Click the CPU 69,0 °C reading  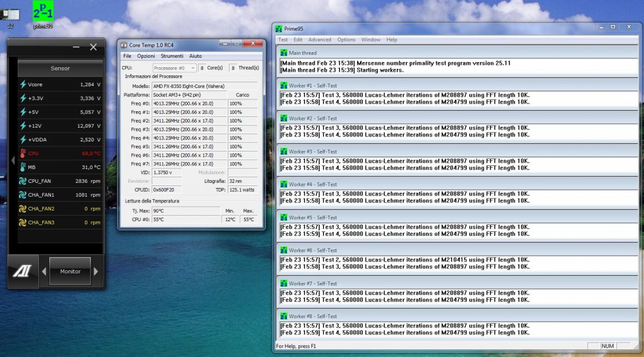point(91,153)
